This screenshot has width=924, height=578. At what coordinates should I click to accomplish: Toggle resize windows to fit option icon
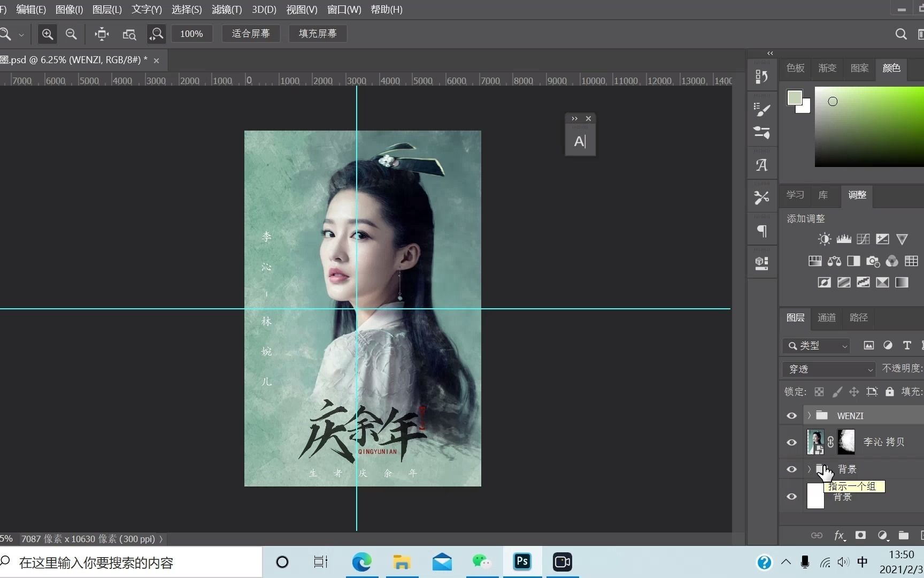pos(102,34)
